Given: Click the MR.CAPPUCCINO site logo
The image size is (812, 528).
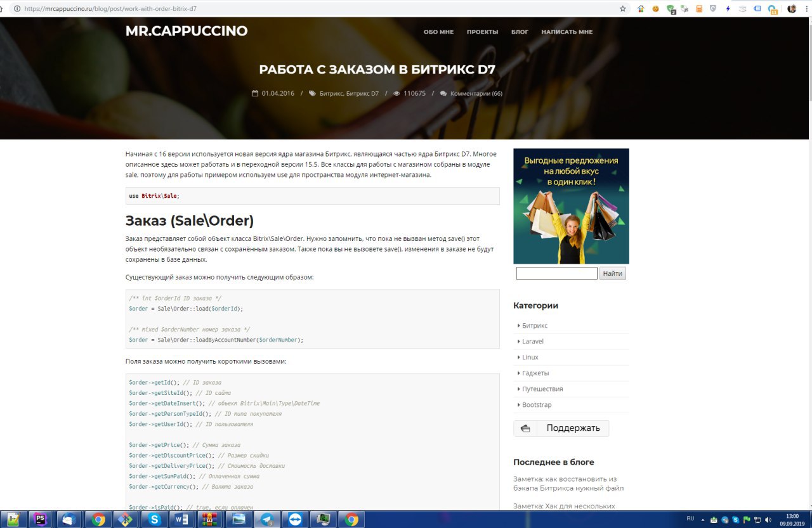Looking at the screenshot, I should point(187,31).
